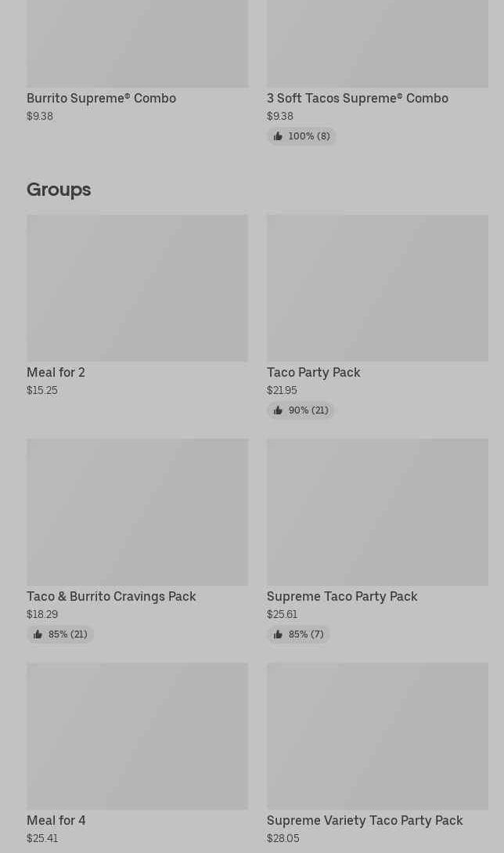Image resolution: width=504 pixels, height=853 pixels.
Task: Click thumbs-up icon on 3 Soft Tacos Supreme
Action: pos(278,136)
